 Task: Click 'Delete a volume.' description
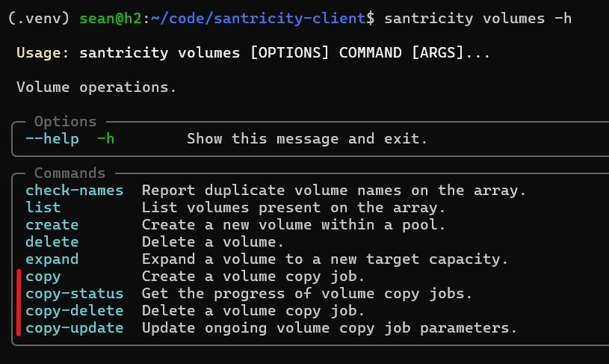pyautogui.click(x=213, y=241)
